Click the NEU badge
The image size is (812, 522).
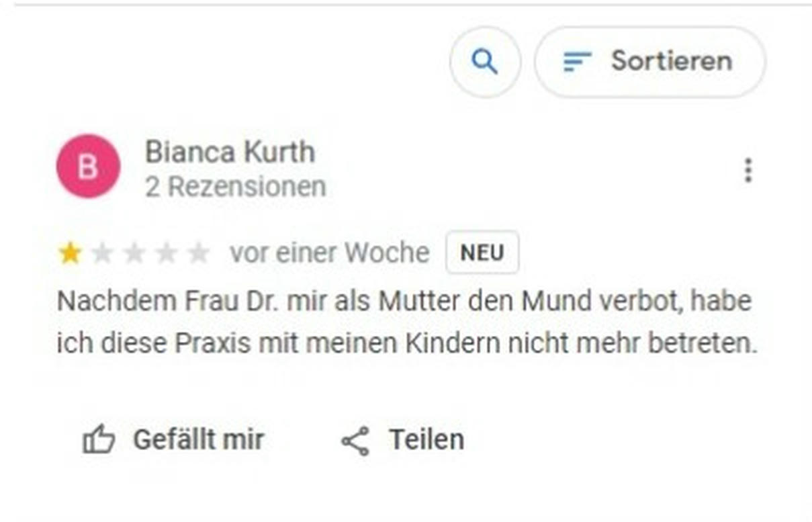(x=482, y=253)
